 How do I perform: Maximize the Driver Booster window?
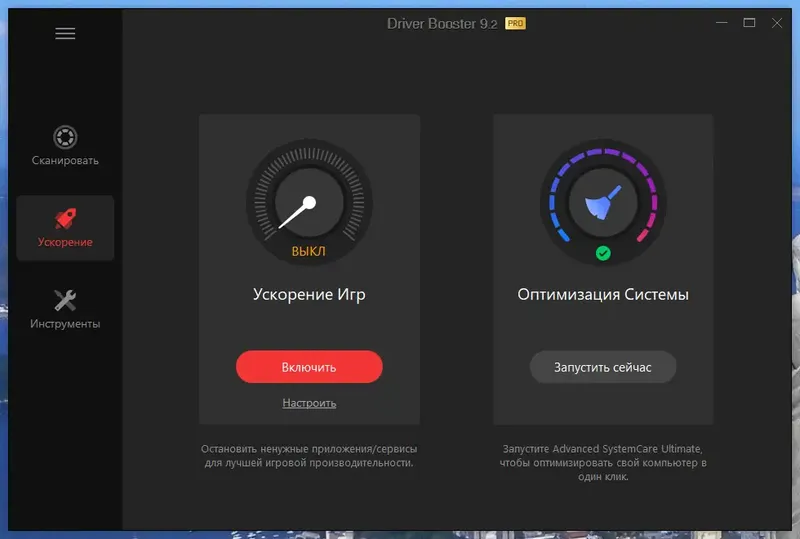749,23
